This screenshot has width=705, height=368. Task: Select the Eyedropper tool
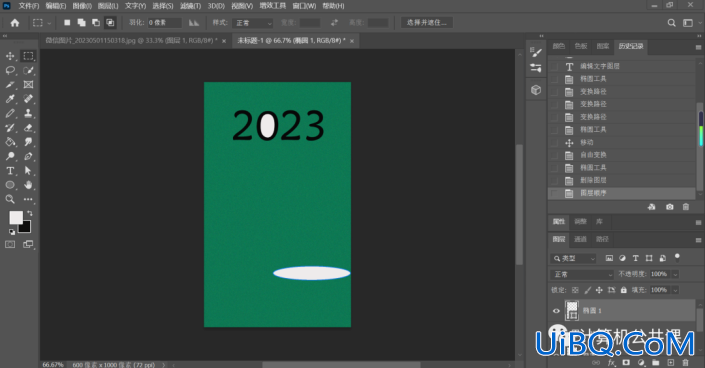(10, 99)
